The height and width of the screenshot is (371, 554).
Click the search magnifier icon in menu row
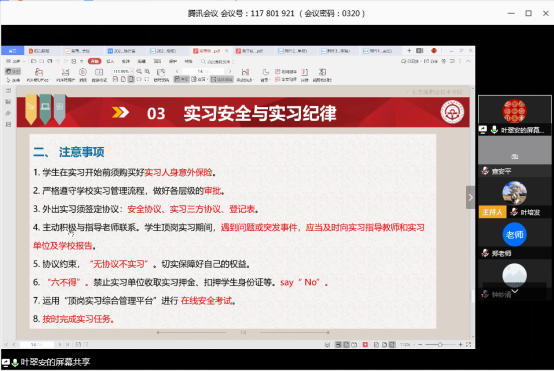click(203, 61)
